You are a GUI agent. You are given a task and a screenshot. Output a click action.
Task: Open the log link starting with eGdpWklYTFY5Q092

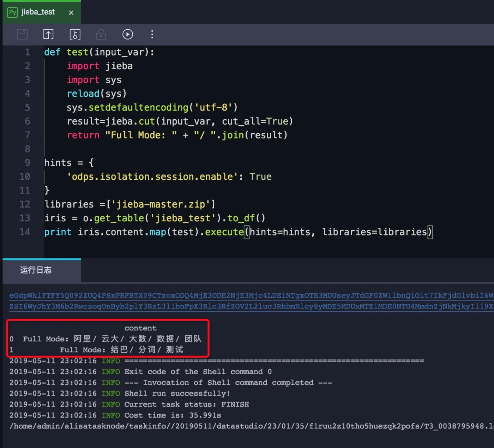[x=251, y=295]
